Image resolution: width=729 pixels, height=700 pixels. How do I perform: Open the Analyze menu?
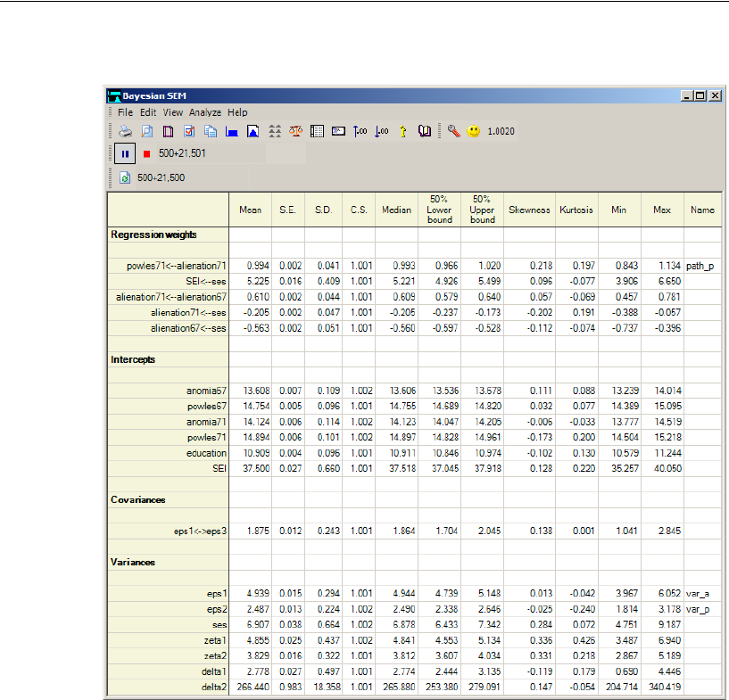(204, 112)
